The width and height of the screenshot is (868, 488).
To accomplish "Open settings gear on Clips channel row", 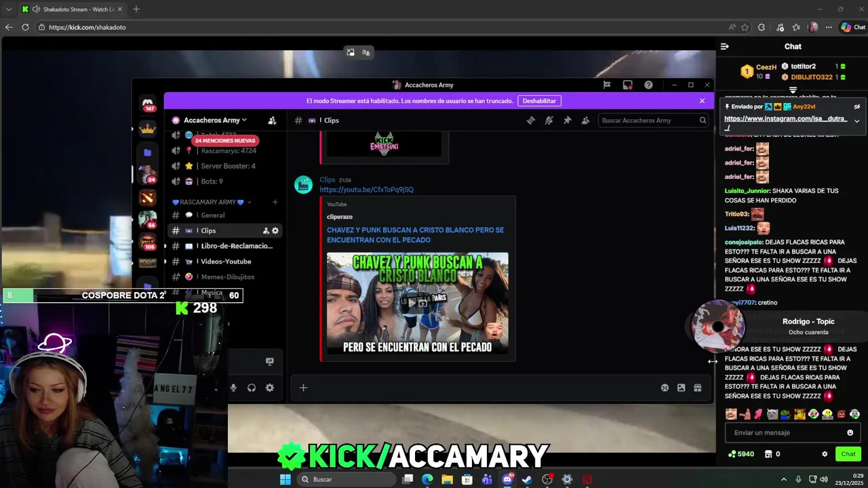I will click(x=275, y=230).
